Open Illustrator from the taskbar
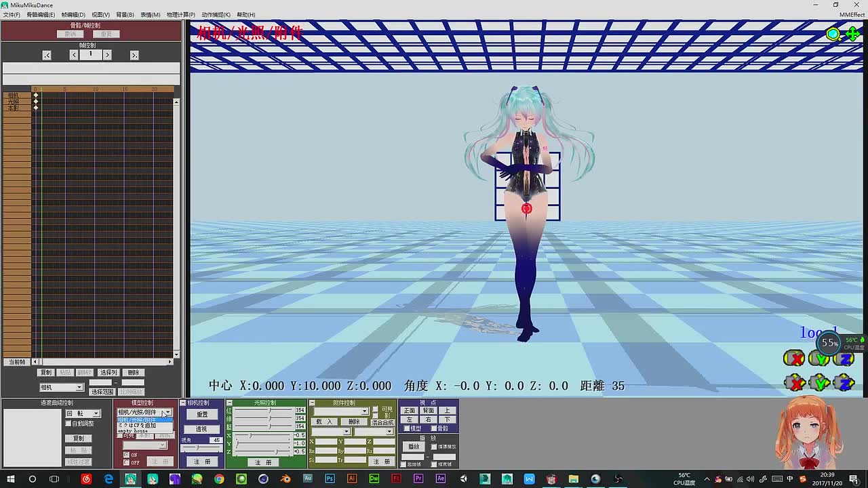The image size is (868, 488). click(352, 479)
